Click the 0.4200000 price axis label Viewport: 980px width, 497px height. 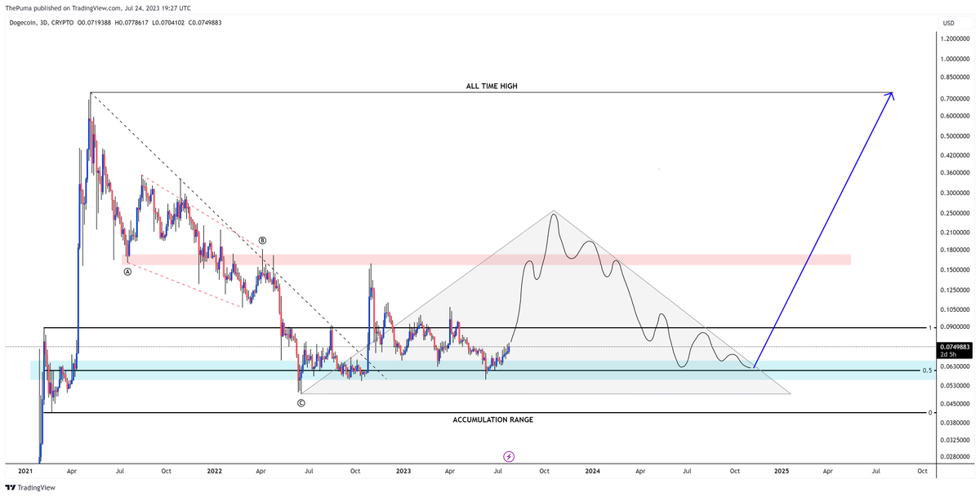(955, 155)
